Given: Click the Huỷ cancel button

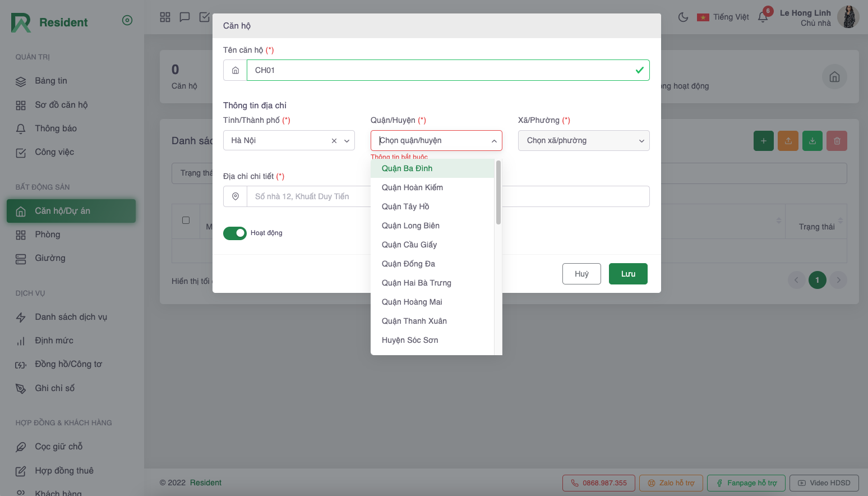Looking at the screenshot, I should tap(581, 274).
